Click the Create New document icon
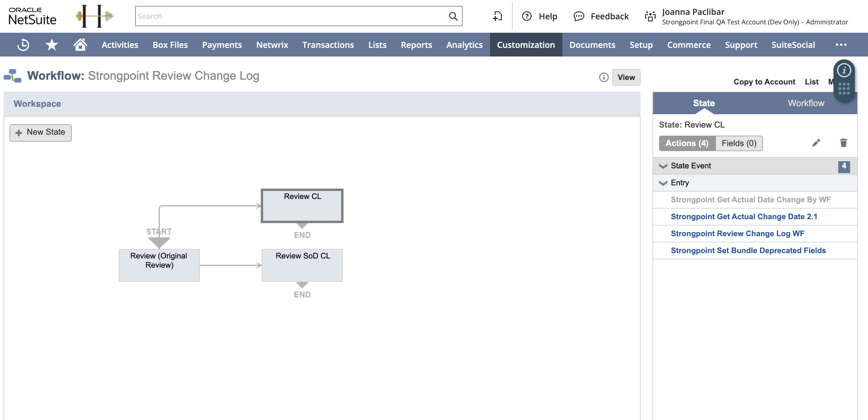 [497, 16]
